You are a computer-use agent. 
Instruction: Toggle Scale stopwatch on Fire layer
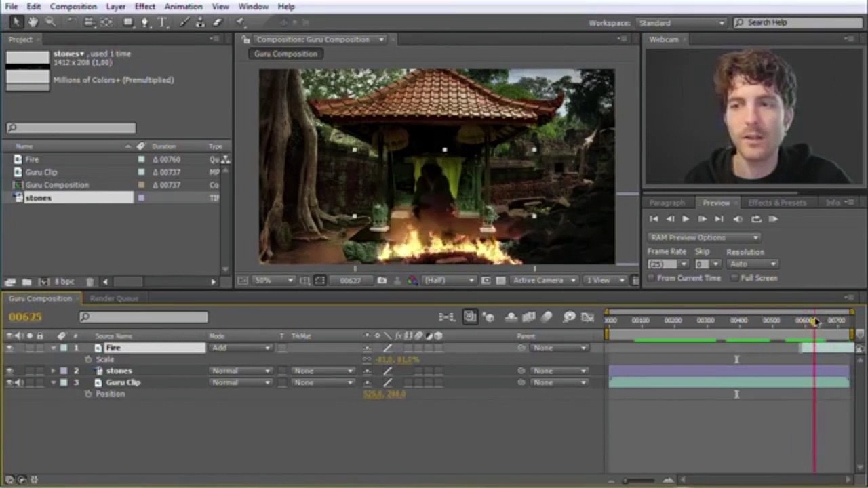[88, 359]
